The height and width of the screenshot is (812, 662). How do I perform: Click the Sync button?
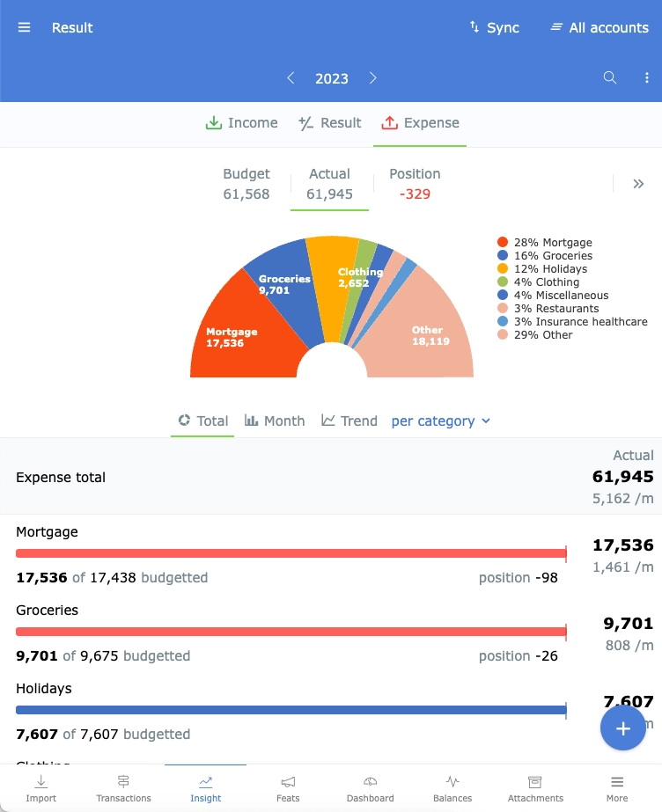(x=494, y=27)
